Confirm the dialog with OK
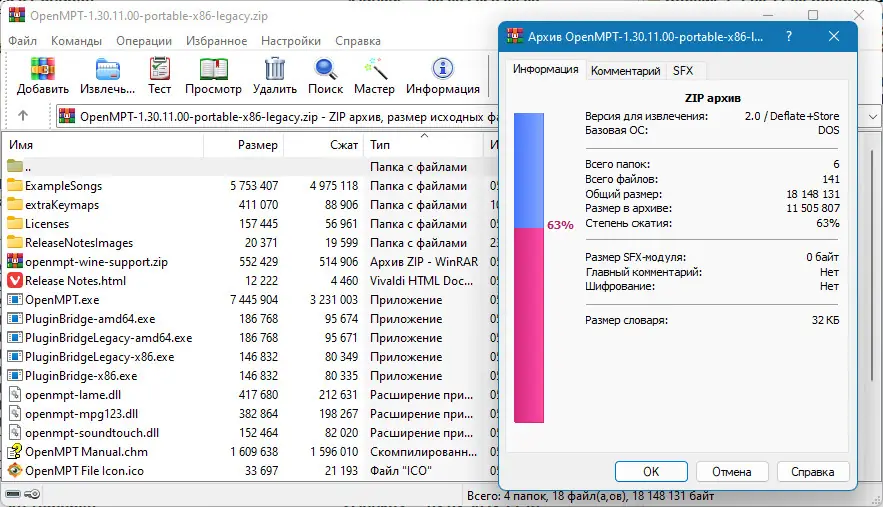Image resolution: width=883 pixels, height=507 pixels. [x=651, y=472]
